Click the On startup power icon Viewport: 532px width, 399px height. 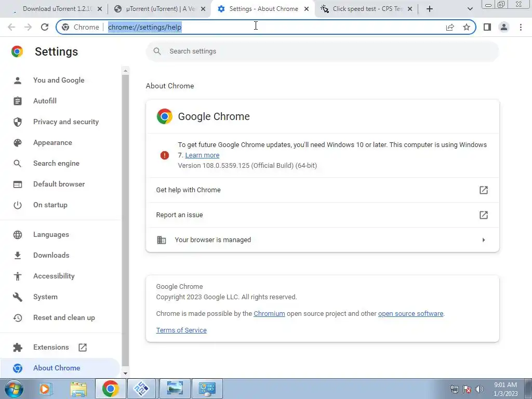[x=17, y=205]
